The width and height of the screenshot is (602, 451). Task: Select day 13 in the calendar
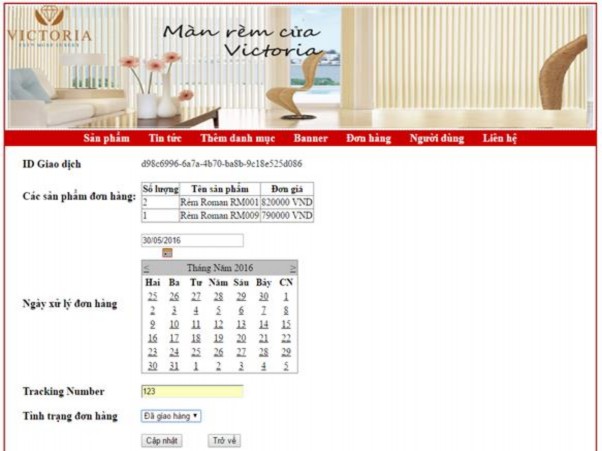241,324
